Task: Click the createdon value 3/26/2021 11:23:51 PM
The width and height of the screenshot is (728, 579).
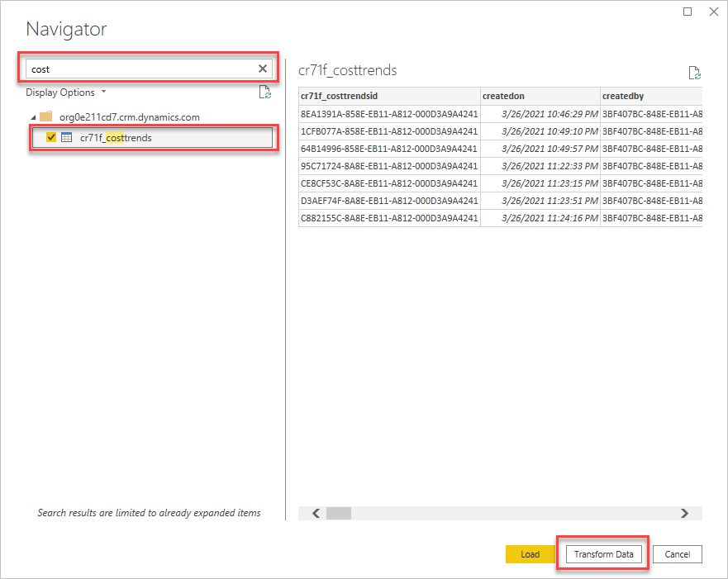Action: point(540,201)
